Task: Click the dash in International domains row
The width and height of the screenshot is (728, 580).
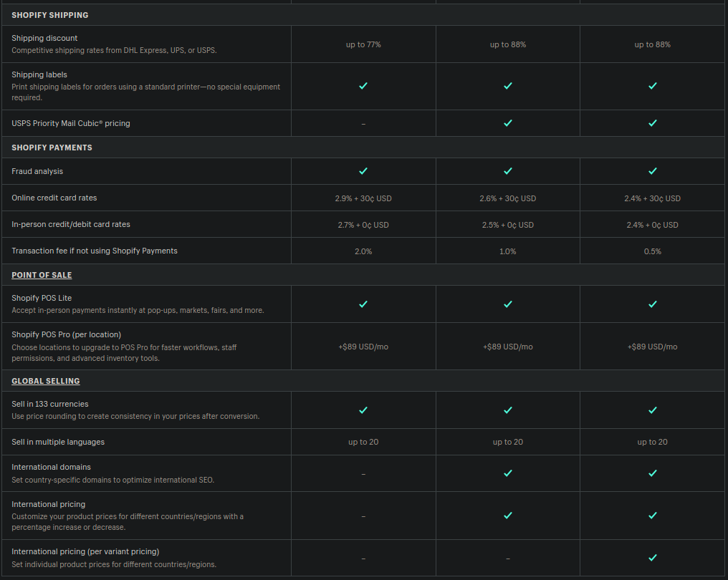Action: (363, 474)
